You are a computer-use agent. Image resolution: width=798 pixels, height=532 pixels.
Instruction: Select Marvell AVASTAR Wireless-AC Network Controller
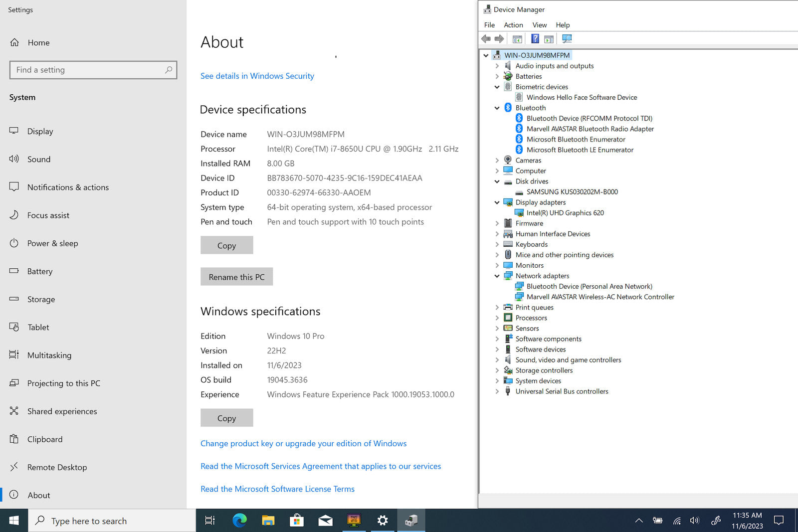(600, 297)
